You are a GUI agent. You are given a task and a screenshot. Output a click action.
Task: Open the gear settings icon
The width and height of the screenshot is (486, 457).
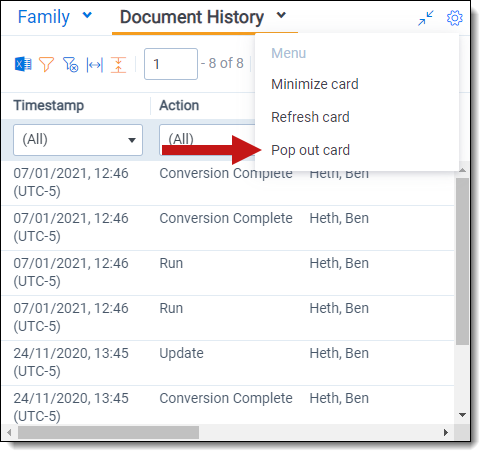pyautogui.click(x=454, y=18)
